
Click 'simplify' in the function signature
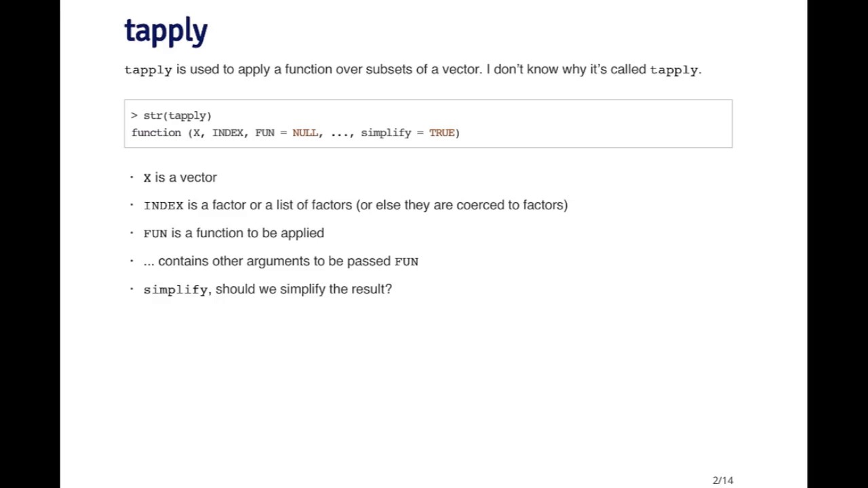[x=386, y=133]
